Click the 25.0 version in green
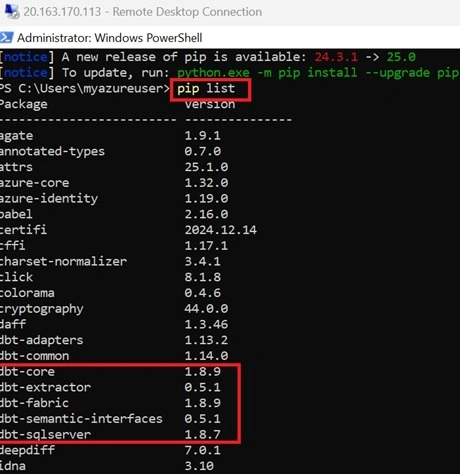The image size is (460, 474). tap(401, 57)
